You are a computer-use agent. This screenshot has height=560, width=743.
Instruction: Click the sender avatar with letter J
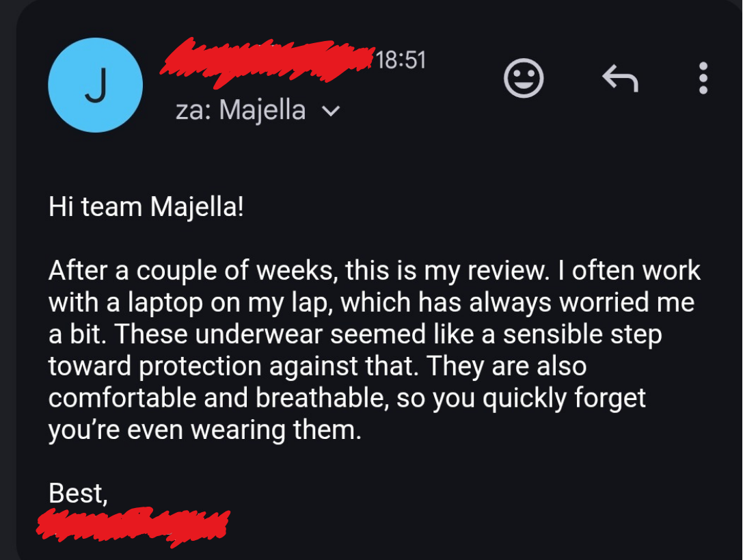pyautogui.click(x=95, y=85)
